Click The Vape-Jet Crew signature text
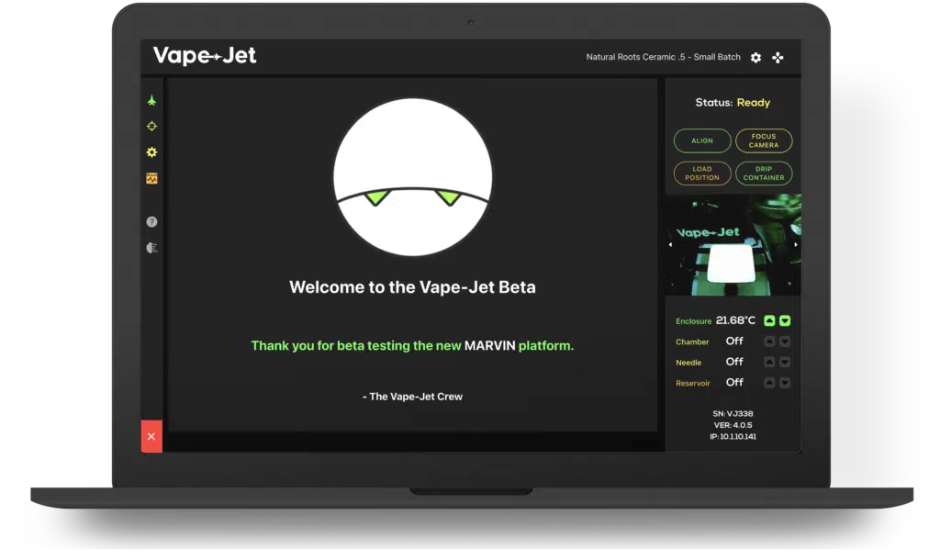 coord(412,397)
